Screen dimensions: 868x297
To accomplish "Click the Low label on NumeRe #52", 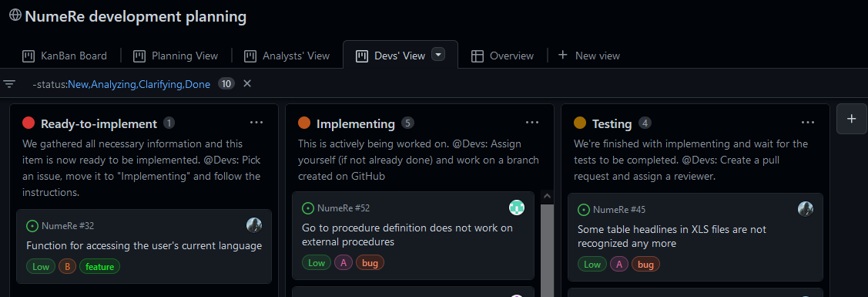I will pos(317,262).
